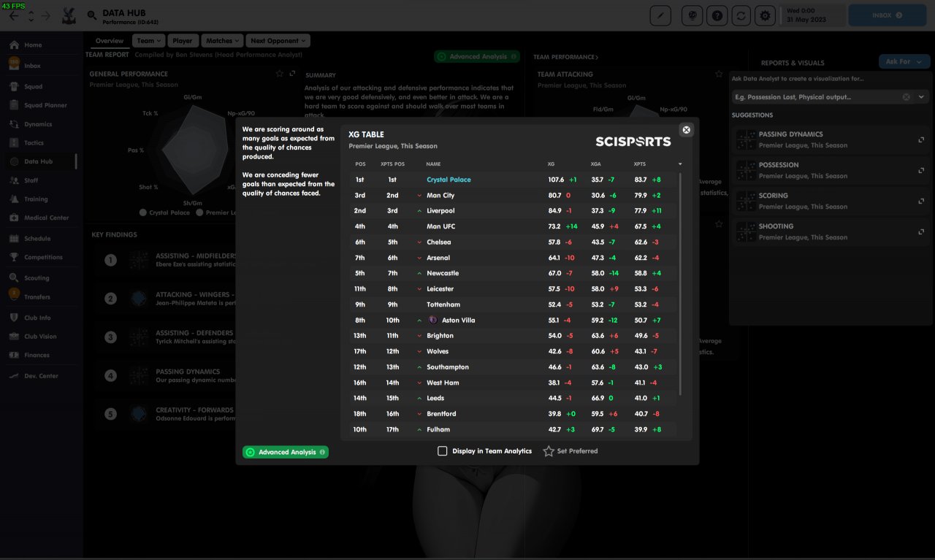Open the Crystal Palace link in the XG table
Screen dimensions: 935x560
pos(449,180)
